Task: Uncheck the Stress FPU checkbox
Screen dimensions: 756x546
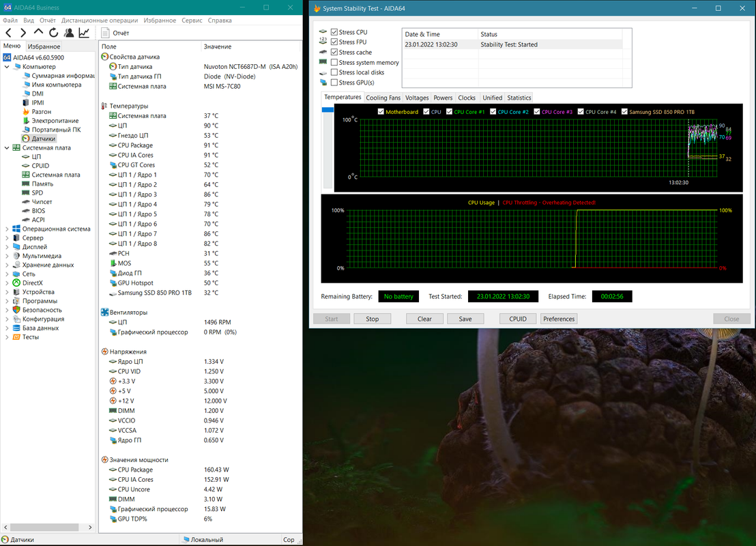Action: [334, 42]
